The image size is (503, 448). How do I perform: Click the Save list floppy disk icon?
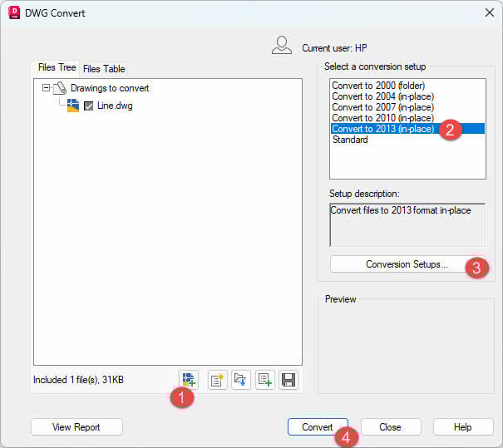[288, 380]
